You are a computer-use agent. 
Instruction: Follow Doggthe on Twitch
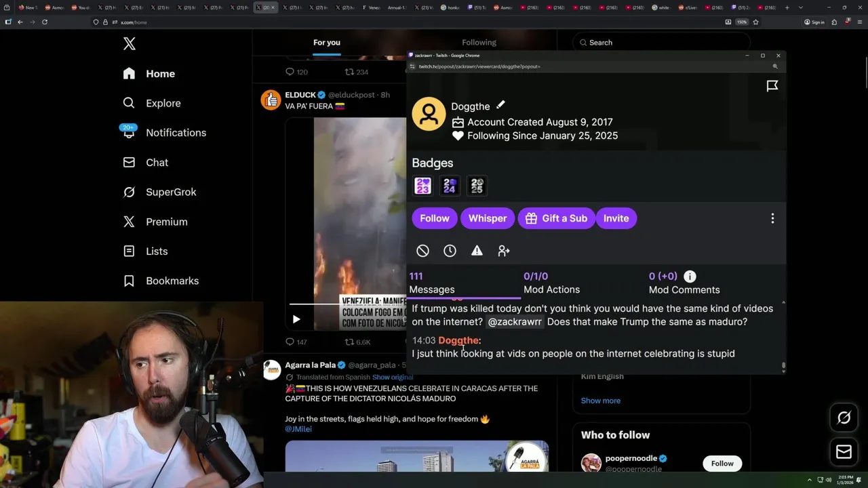point(435,218)
